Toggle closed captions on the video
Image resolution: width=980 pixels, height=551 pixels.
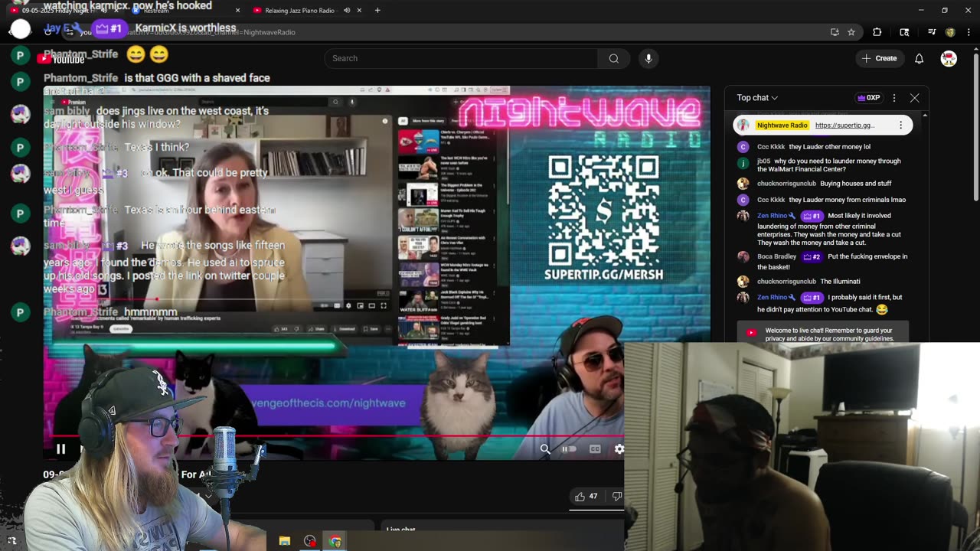(595, 449)
